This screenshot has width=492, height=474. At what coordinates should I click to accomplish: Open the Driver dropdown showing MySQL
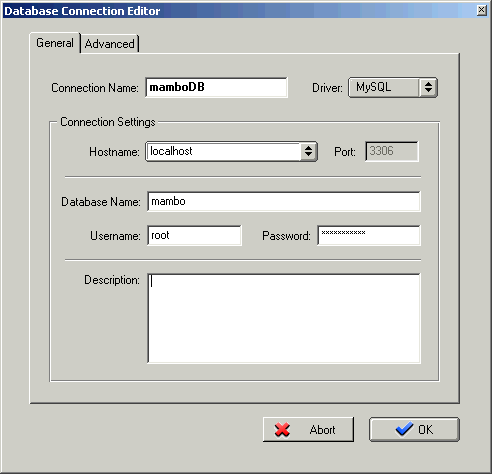393,88
